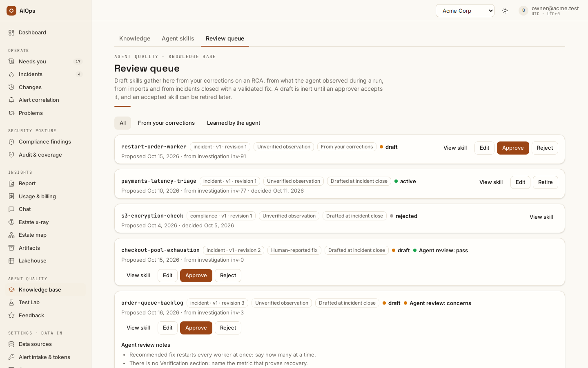View skill for s3-encryption-check
This screenshot has height=368, width=588.
[541, 217]
